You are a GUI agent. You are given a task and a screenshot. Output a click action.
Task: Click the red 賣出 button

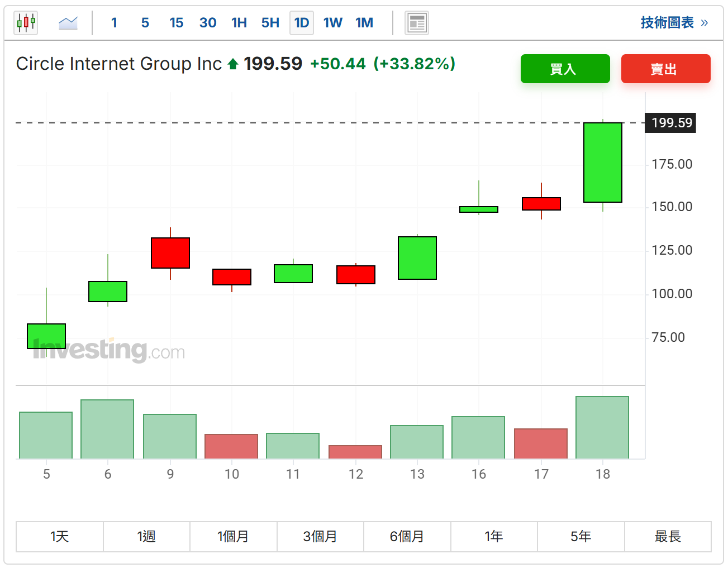(x=666, y=69)
